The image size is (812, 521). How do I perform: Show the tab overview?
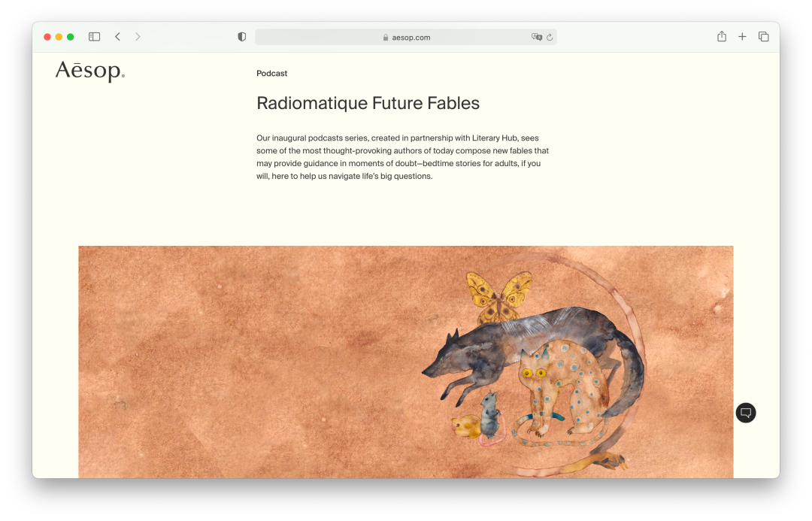pyautogui.click(x=763, y=37)
